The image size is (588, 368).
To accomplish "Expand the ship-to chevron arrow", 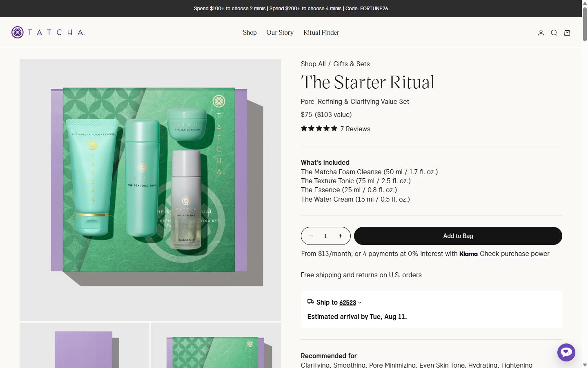I will click(360, 303).
